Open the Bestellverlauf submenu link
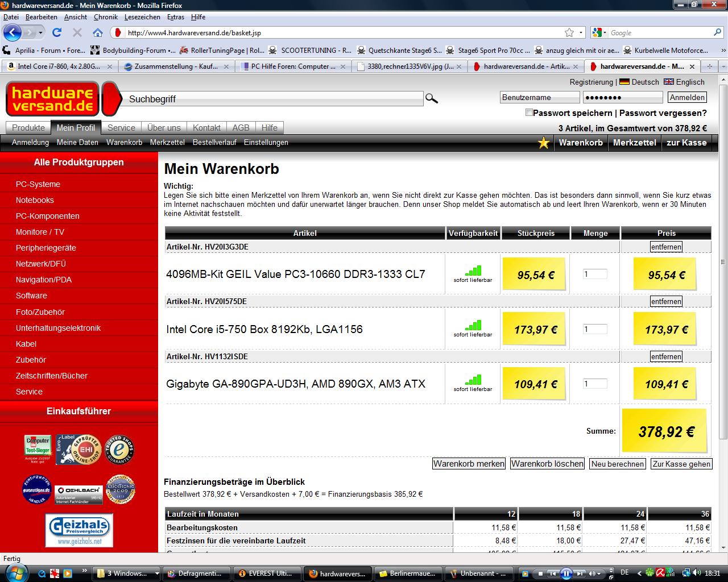 pos(214,143)
